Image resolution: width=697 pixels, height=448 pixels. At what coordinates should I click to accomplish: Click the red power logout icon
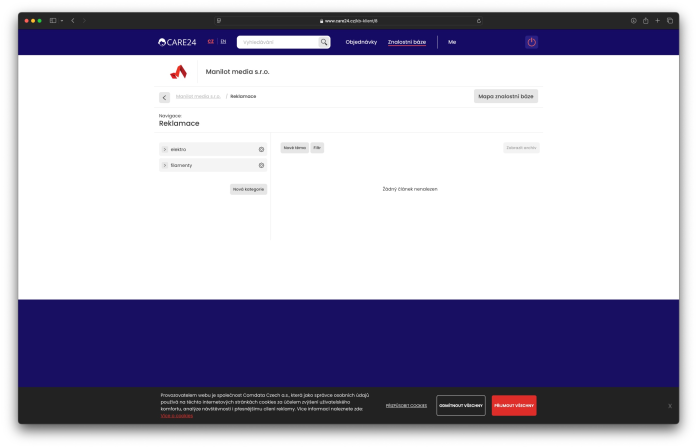pyautogui.click(x=531, y=42)
